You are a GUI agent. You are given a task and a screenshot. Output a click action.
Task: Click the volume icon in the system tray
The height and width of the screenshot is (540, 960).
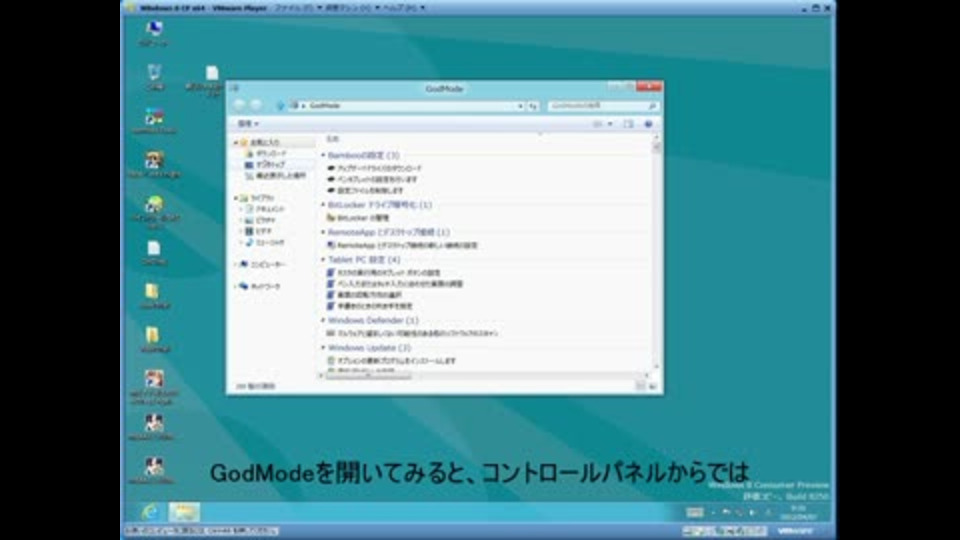(753, 512)
